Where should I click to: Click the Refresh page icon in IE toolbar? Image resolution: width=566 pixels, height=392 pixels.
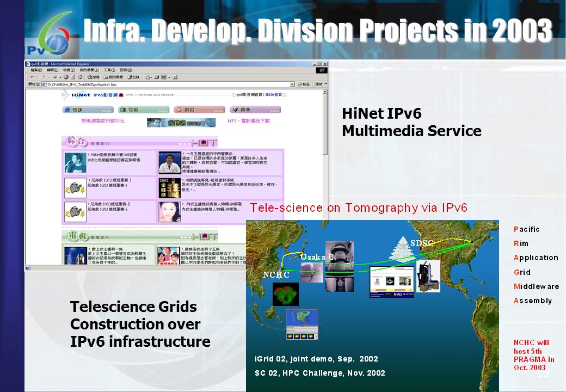click(x=73, y=77)
